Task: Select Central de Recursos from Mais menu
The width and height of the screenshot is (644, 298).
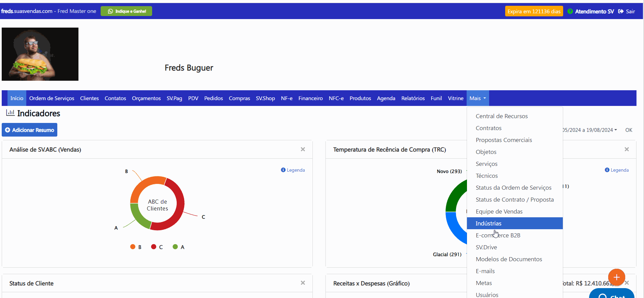Action: (x=515, y=116)
